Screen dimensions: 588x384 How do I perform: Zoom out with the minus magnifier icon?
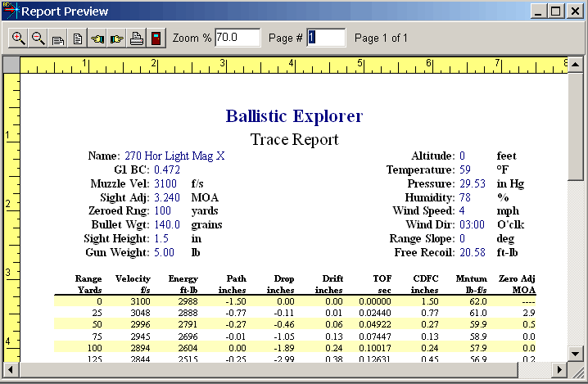tap(38, 38)
